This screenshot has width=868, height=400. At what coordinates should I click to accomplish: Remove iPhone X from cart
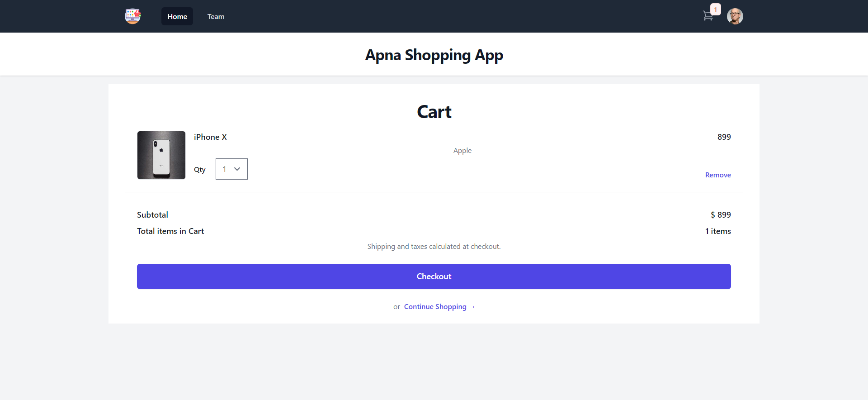coord(718,175)
